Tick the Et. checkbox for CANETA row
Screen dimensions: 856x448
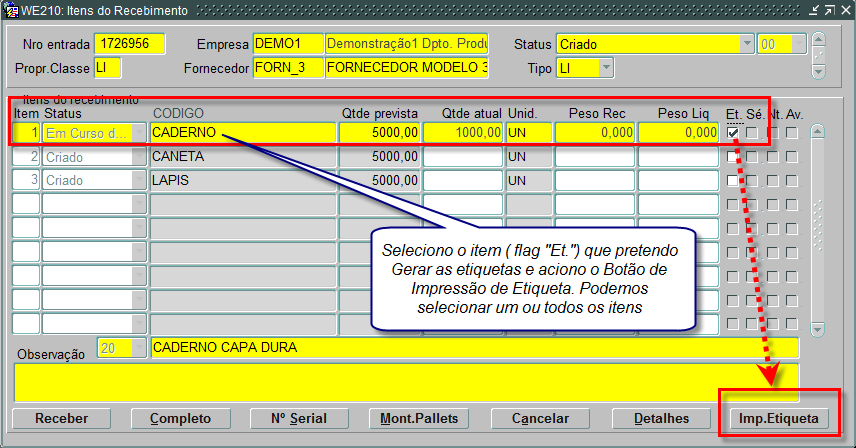[733, 157]
